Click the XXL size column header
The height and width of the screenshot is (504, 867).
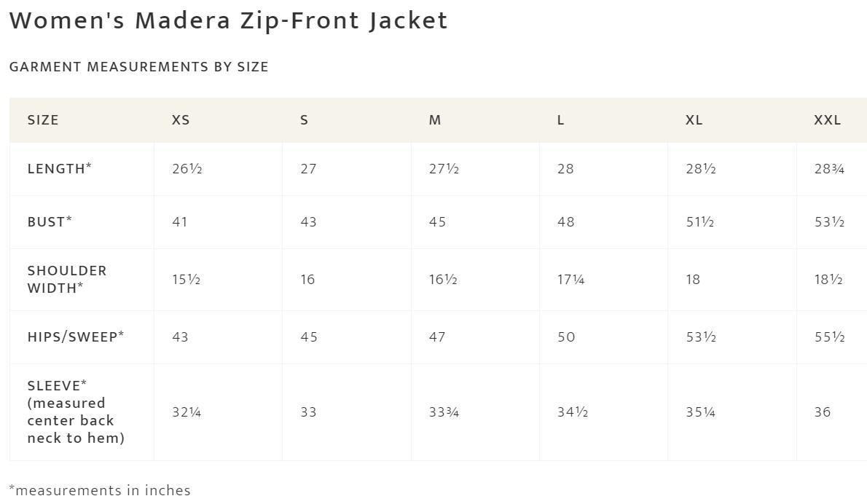tap(827, 120)
